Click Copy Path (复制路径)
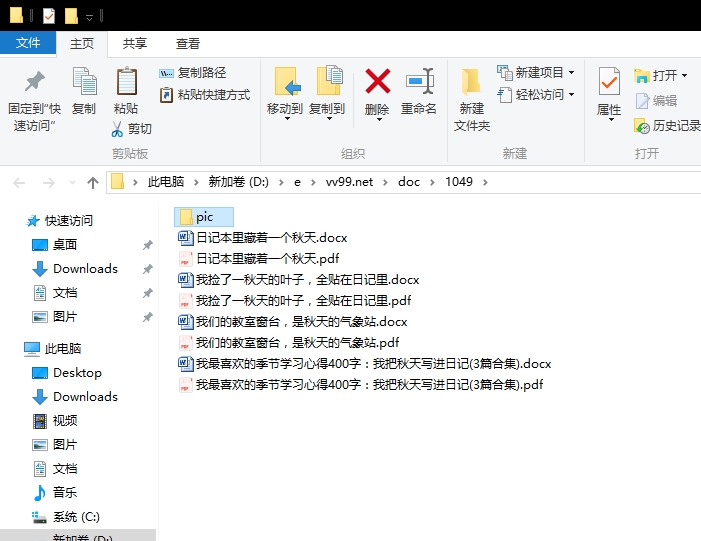Viewport: 701px width, 541px height. coord(193,72)
